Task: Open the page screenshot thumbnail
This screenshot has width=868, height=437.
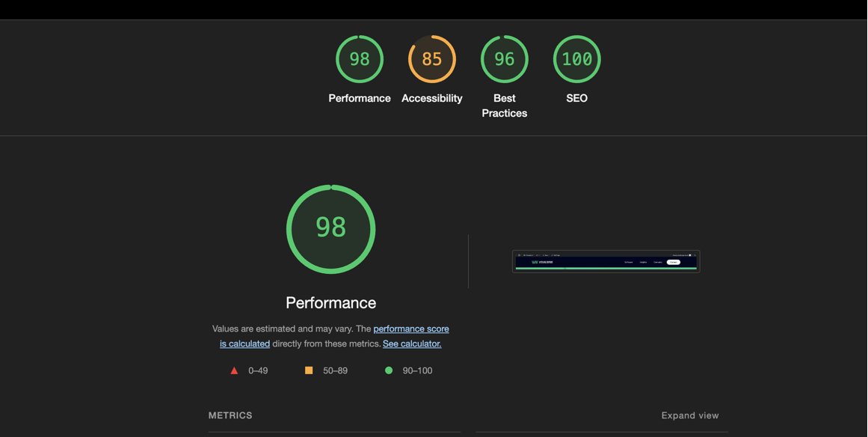Action: [606, 261]
